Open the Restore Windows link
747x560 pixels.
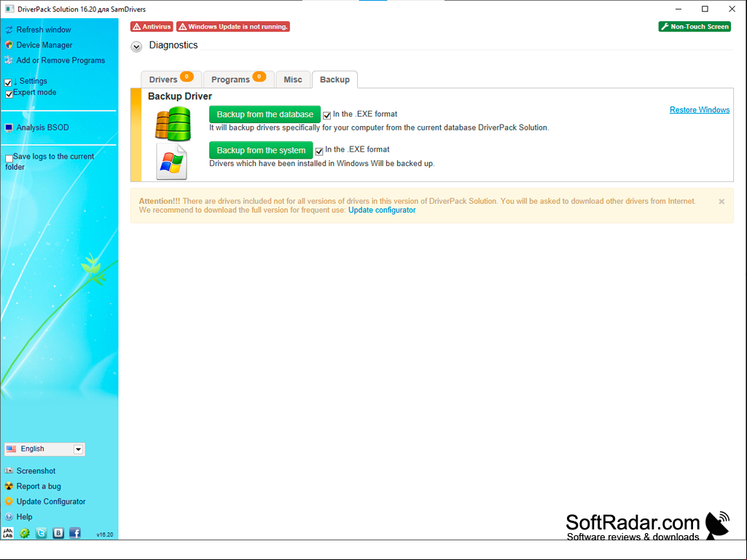pyautogui.click(x=700, y=110)
